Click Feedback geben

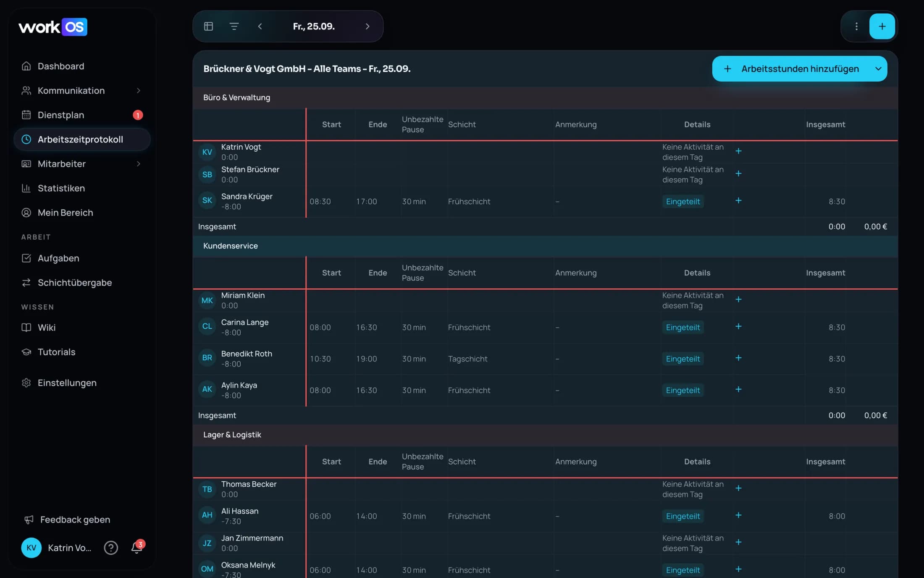click(x=67, y=520)
